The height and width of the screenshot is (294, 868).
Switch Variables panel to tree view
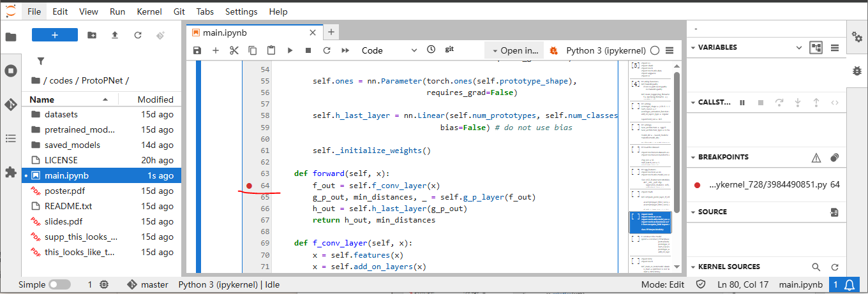click(x=816, y=47)
